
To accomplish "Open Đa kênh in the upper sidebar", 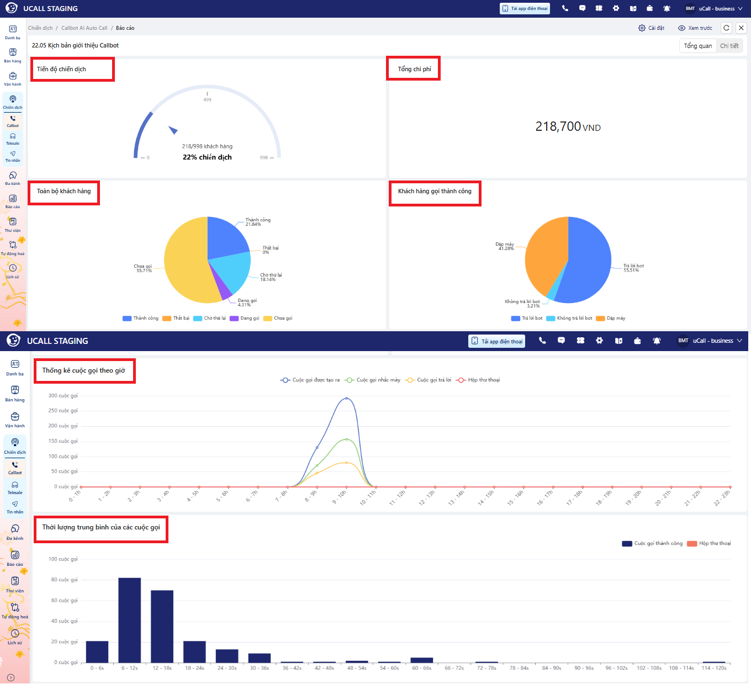I will (13, 178).
